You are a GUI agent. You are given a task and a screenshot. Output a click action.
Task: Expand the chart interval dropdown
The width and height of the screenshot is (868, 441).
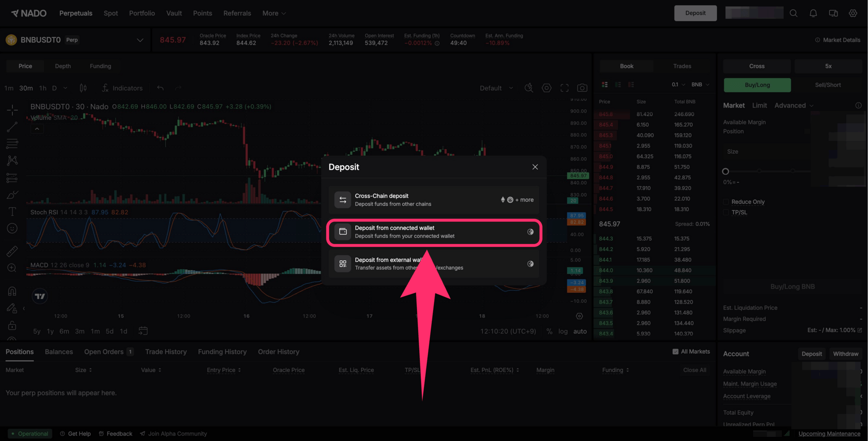66,88
